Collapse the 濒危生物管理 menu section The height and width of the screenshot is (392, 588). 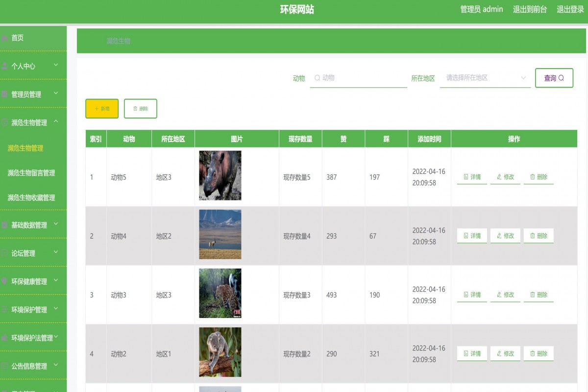pyautogui.click(x=29, y=122)
